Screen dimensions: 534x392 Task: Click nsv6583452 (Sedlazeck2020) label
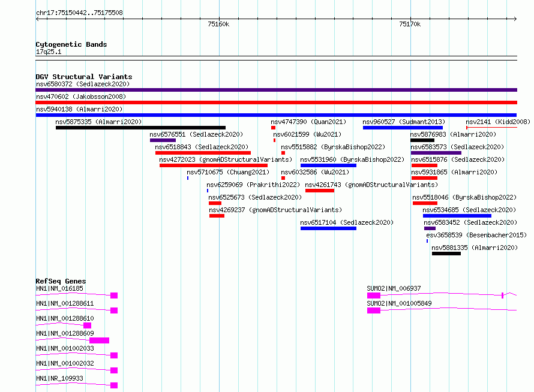tap(470, 222)
